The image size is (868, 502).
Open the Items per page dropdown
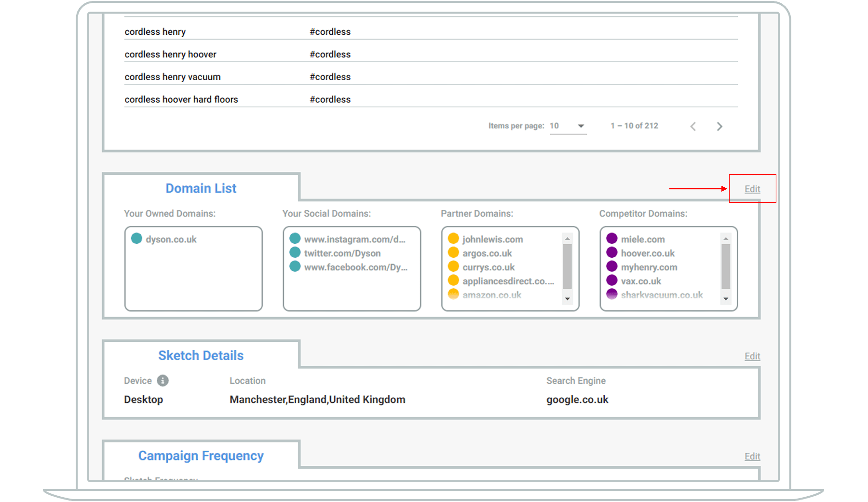(568, 126)
